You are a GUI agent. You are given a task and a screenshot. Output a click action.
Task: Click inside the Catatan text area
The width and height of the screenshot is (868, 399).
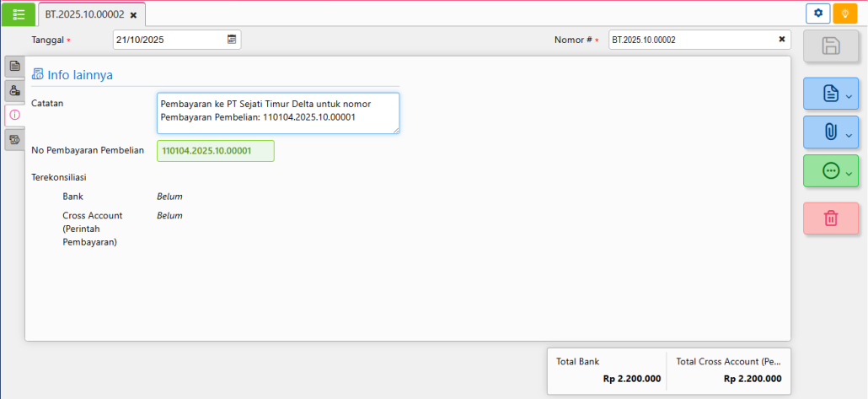(x=277, y=113)
